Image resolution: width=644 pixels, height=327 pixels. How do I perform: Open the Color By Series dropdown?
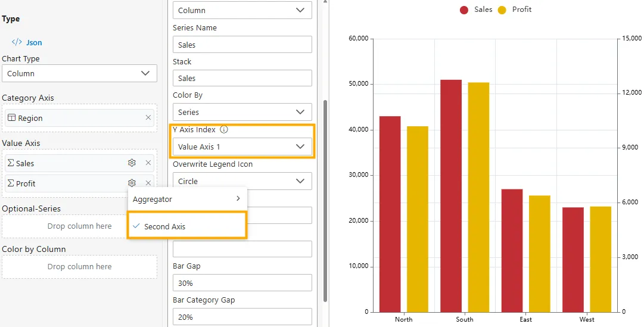[242, 112]
